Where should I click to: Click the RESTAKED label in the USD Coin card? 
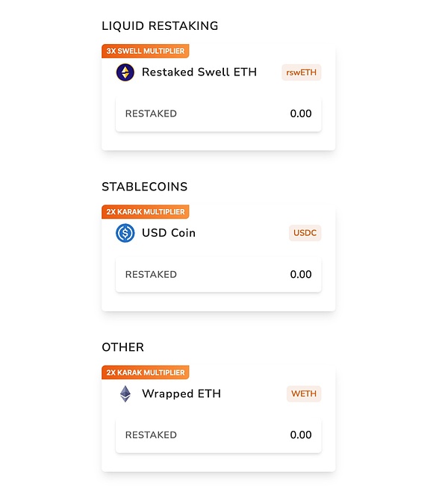pos(151,275)
